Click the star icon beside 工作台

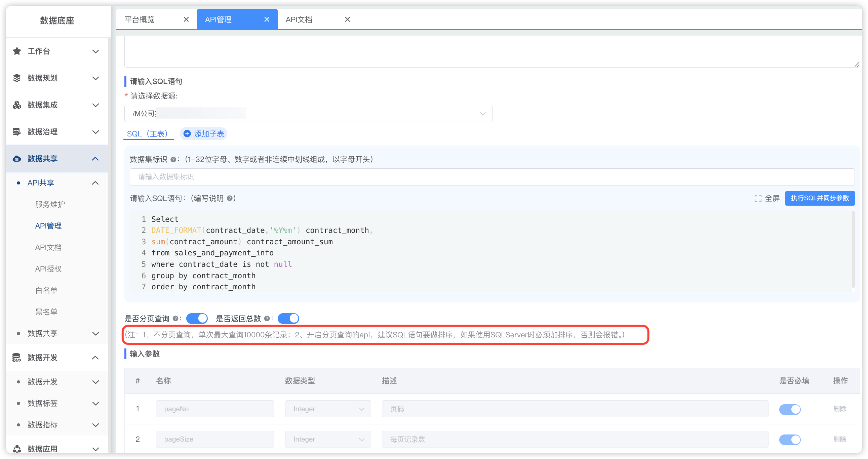(17, 51)
